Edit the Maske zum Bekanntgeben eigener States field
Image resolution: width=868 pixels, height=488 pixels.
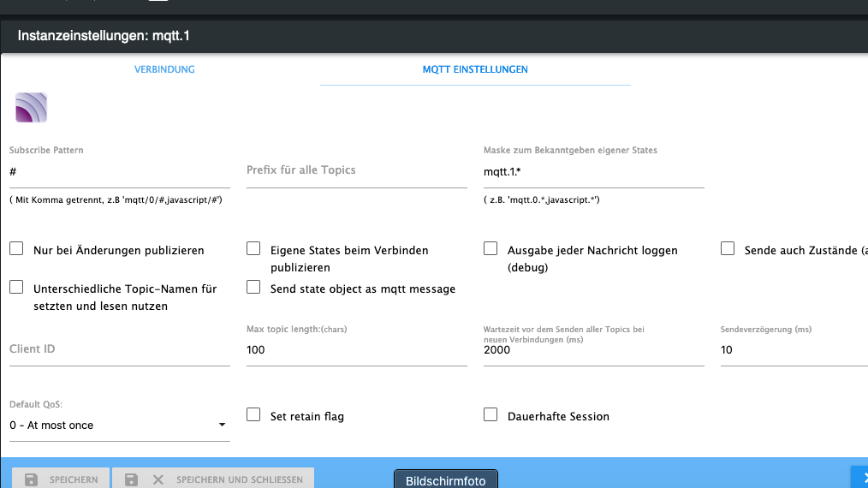click(593, 172)
